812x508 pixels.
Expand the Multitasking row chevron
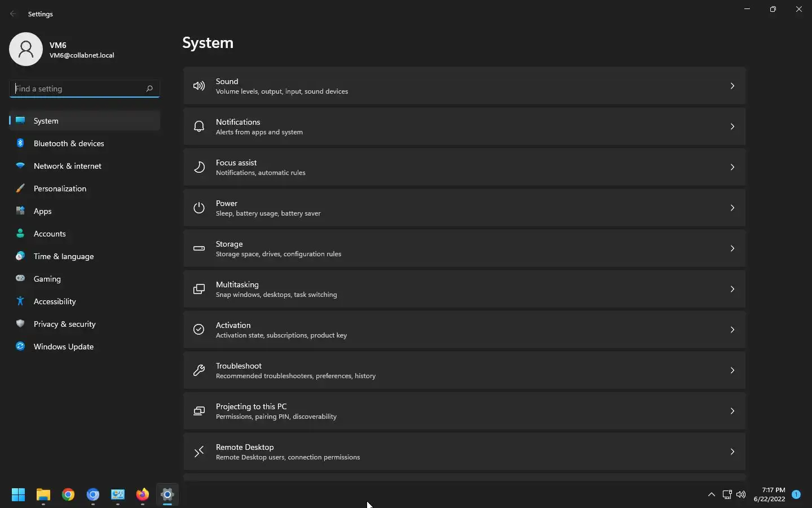pos(732,290)
